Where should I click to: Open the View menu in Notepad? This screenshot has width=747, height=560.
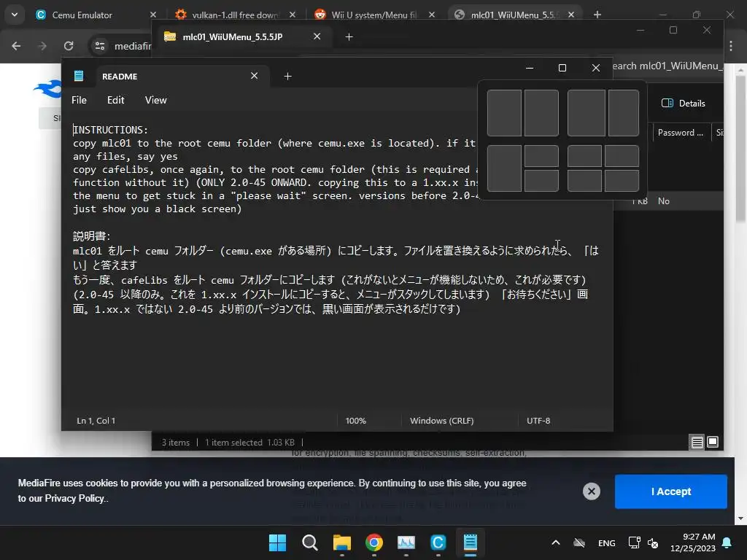(x=156, y=100)
